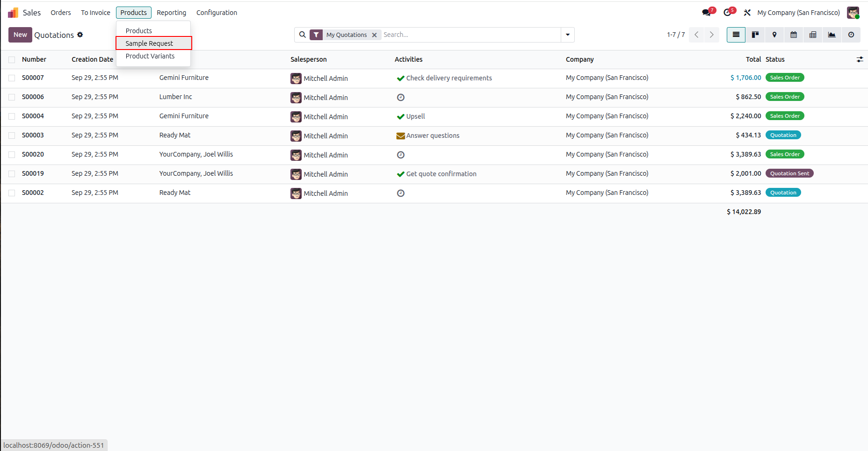The height and width of the screenshot is (451, 868).
Task: Open optional columns adjust menu
Action: [860, 59]
